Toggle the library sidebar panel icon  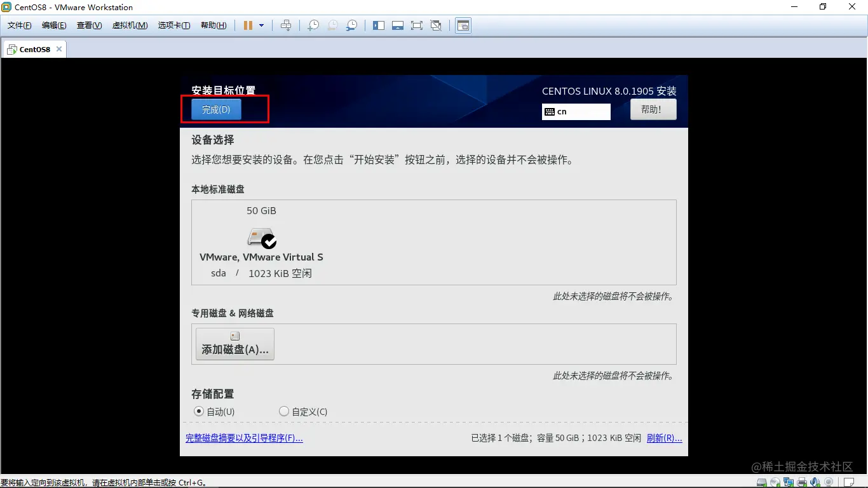[379, 25]
